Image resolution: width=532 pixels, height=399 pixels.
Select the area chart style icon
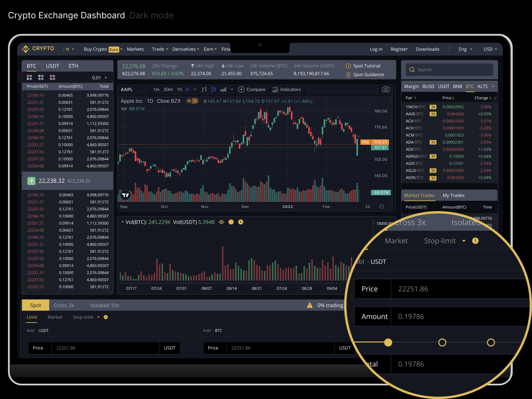(x=223, y=89)
